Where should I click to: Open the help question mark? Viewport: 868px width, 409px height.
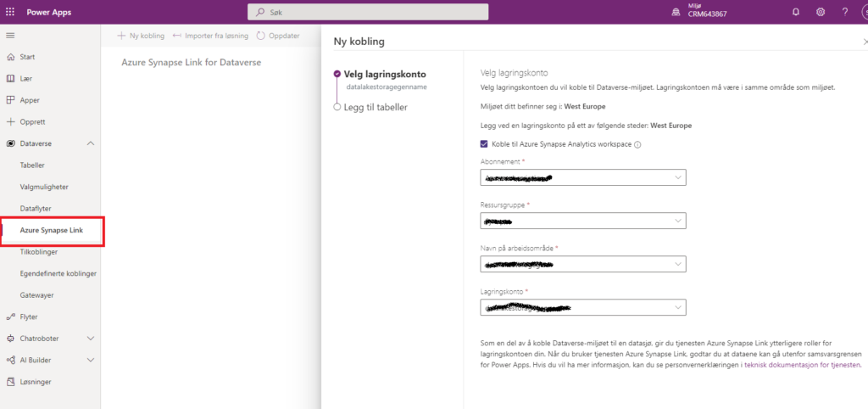pyautogui.click(x=845, y=12)
